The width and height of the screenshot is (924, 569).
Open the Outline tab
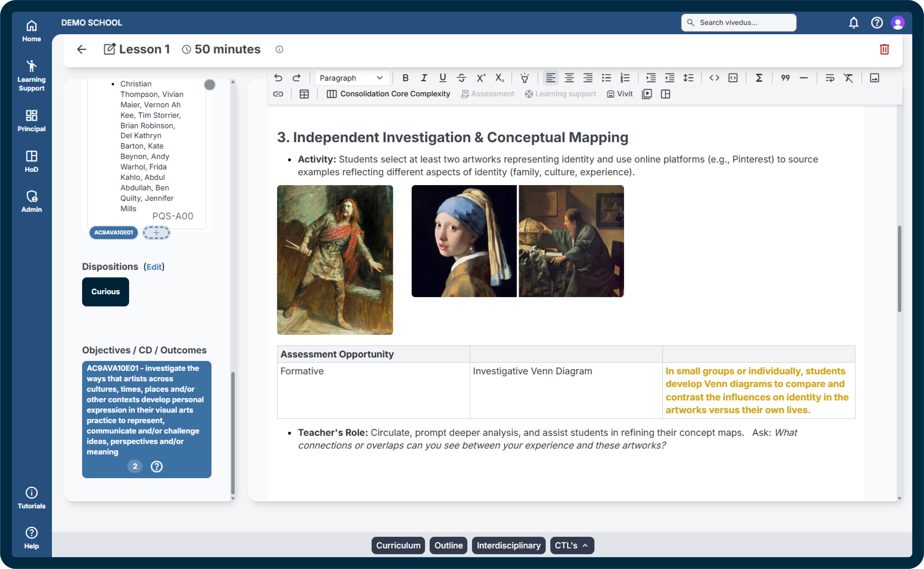448,545
